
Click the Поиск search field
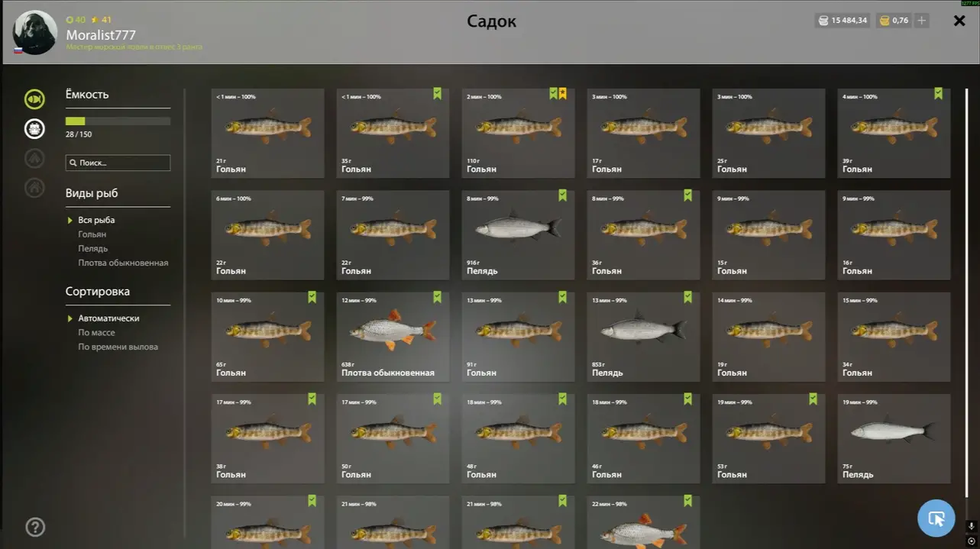[118, 163]
